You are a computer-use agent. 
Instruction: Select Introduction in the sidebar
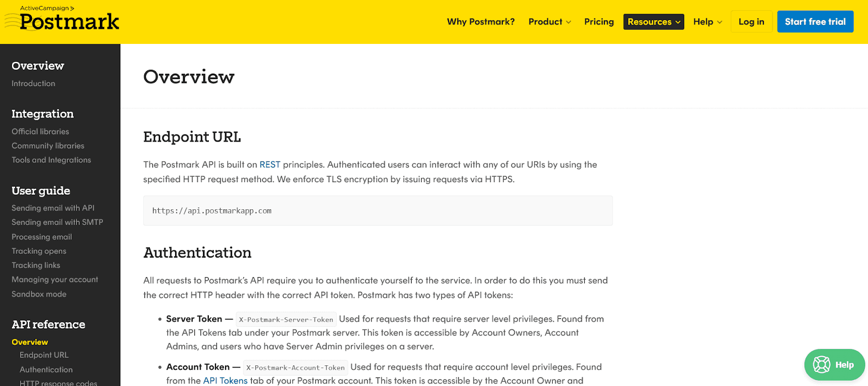tap(34, 83)
